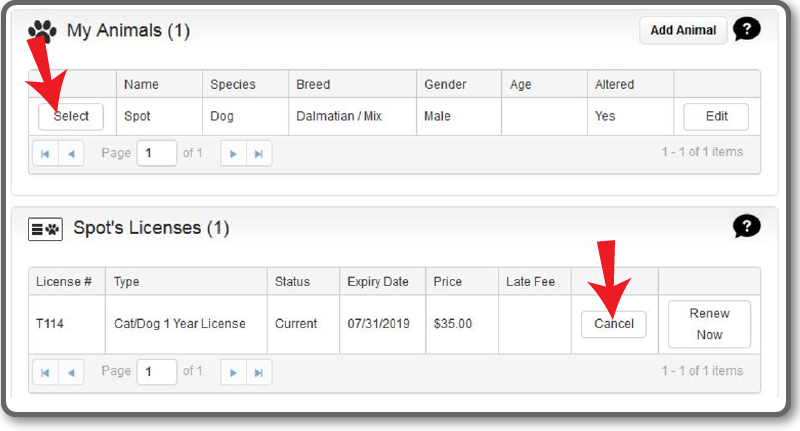
Task: Click the Age column header
Action: tap(544, 84)
